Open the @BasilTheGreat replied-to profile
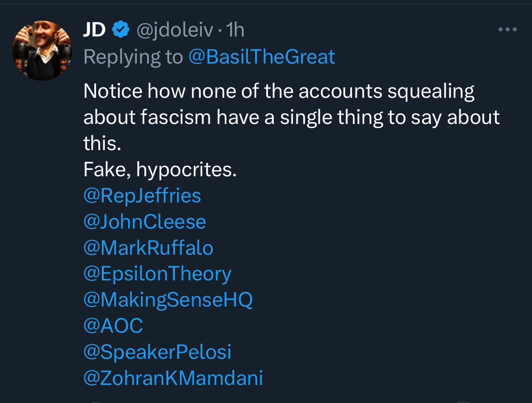This screenshot has width=532, height=403. pos(262,57)
